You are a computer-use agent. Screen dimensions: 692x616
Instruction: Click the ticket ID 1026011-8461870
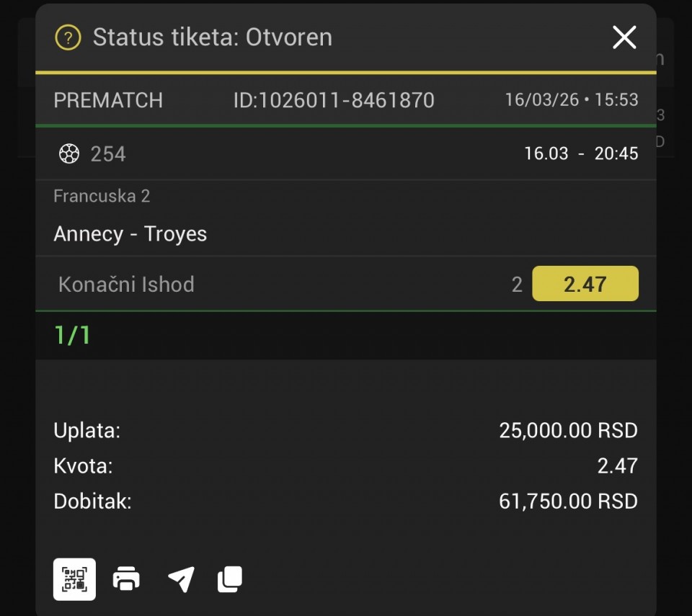[x=334, y=100]
